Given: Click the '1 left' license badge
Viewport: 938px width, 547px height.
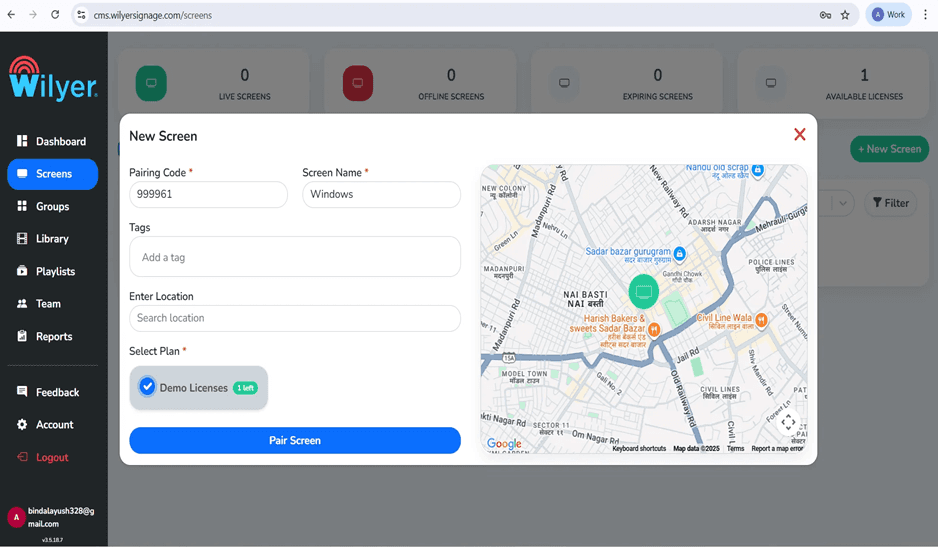Looking at the screenshot, I should 245,388.
